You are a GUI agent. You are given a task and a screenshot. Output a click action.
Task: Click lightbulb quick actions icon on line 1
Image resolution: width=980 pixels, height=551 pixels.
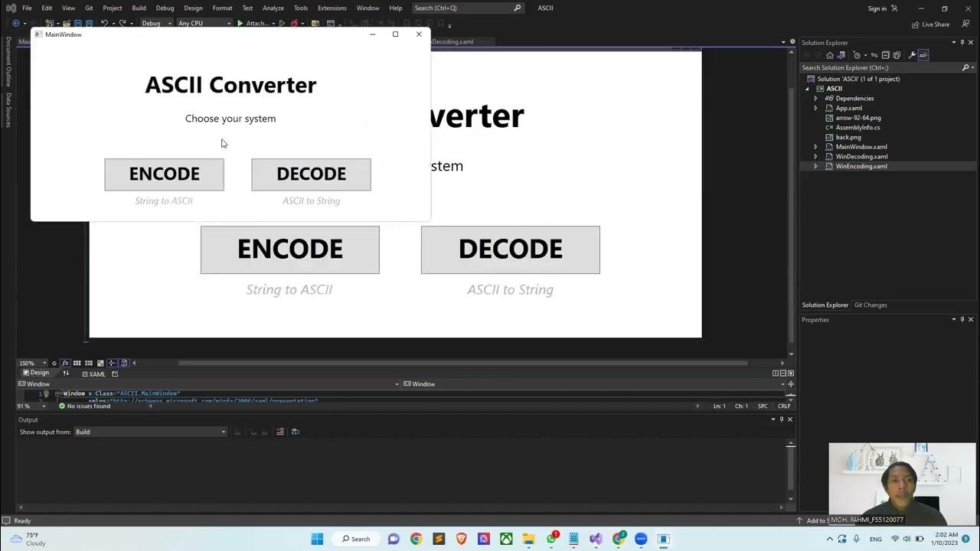coord(46,393)
